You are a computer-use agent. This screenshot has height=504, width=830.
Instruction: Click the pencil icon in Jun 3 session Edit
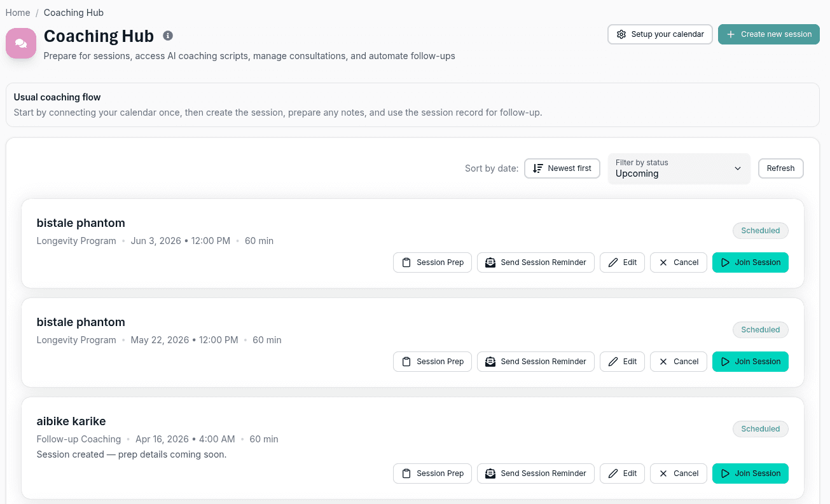click(x=613, y=262)
